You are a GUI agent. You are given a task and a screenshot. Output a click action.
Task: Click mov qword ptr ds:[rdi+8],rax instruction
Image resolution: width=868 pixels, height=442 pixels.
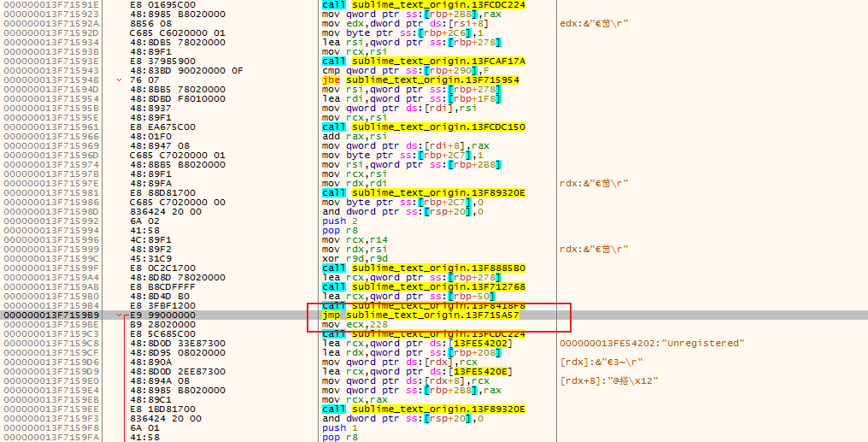(x=406, y=146)
